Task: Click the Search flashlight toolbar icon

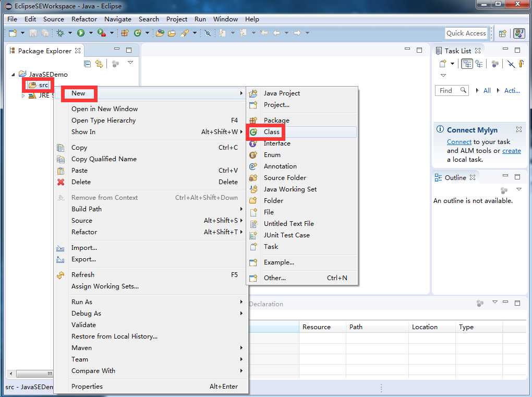Action: [x=185, y=33]
